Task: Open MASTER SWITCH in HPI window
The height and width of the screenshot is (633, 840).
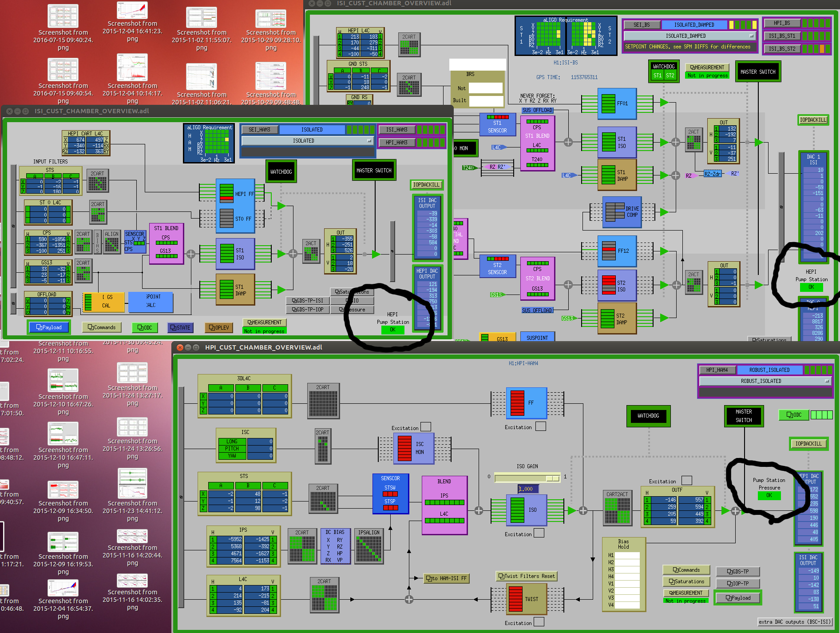Action: coord(744,416)
